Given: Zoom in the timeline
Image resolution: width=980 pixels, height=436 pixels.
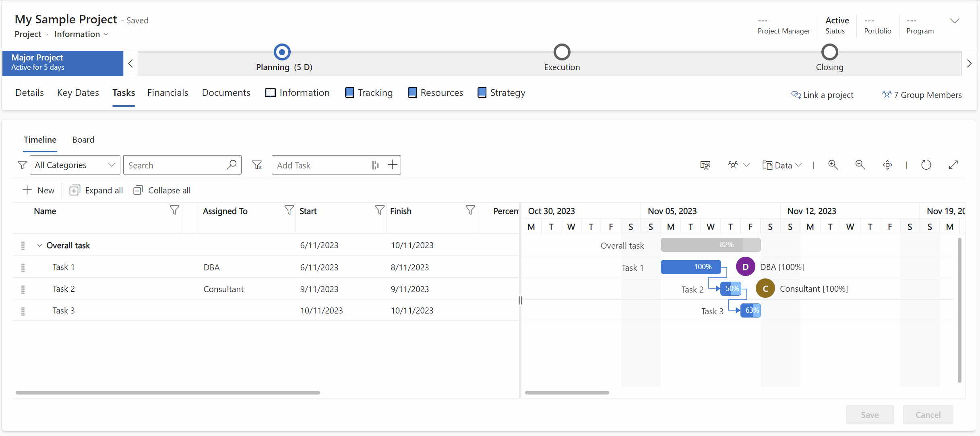Looking at the screenshot, I should pos(833,165).
